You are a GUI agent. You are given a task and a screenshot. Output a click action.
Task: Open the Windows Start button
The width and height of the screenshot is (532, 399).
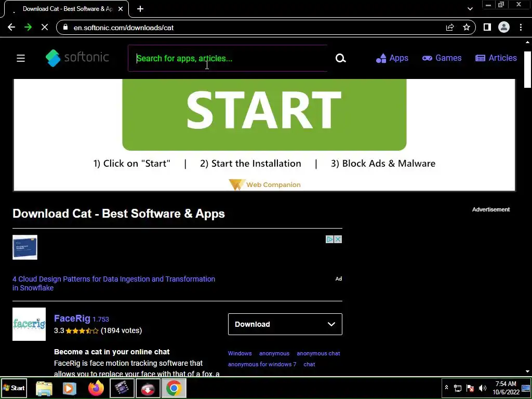pos(14,388)
